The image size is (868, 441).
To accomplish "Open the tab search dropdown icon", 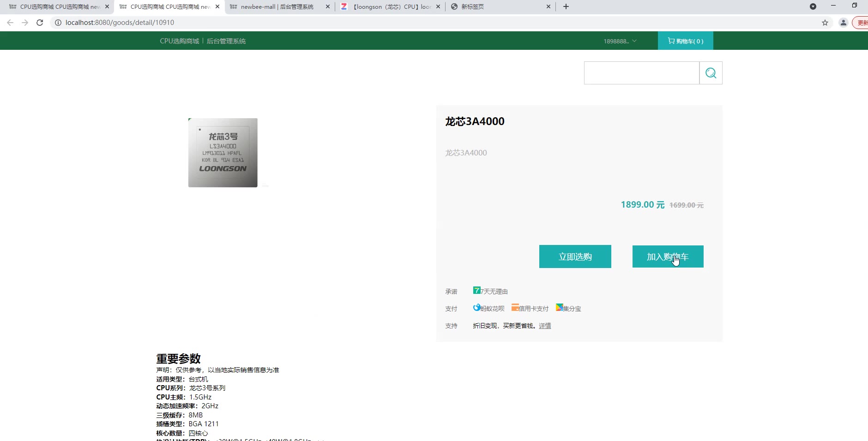I will coord(813,6).
